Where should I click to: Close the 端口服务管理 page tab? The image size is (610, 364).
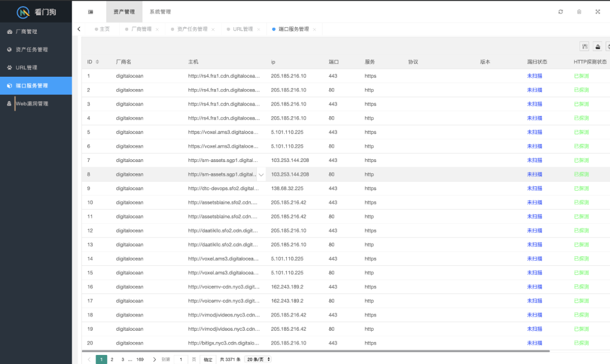coord(315,29)
